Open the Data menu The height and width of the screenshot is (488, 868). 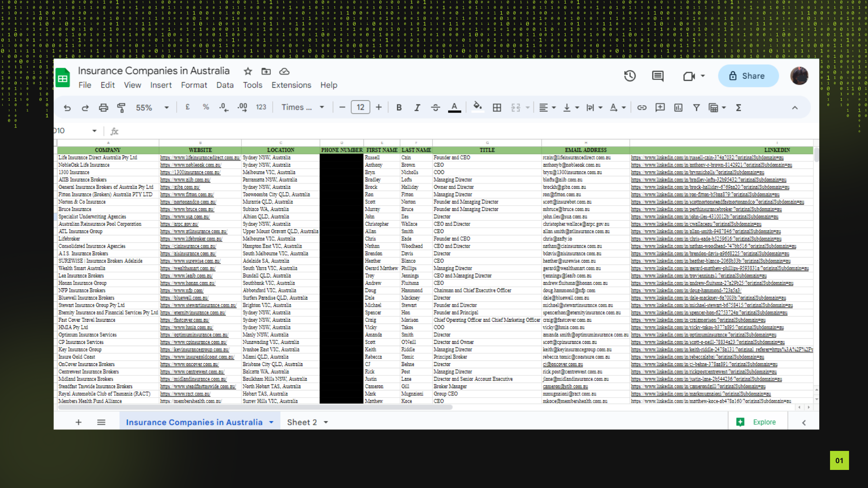pyautogui.click(x=225, y=85)
